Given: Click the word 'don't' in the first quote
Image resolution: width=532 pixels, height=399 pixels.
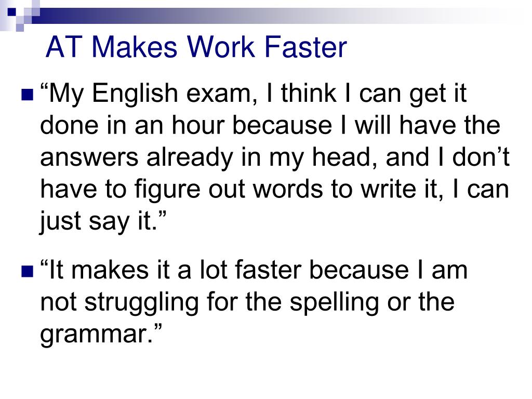Looking at the screenshot, I should pos(481,157).
